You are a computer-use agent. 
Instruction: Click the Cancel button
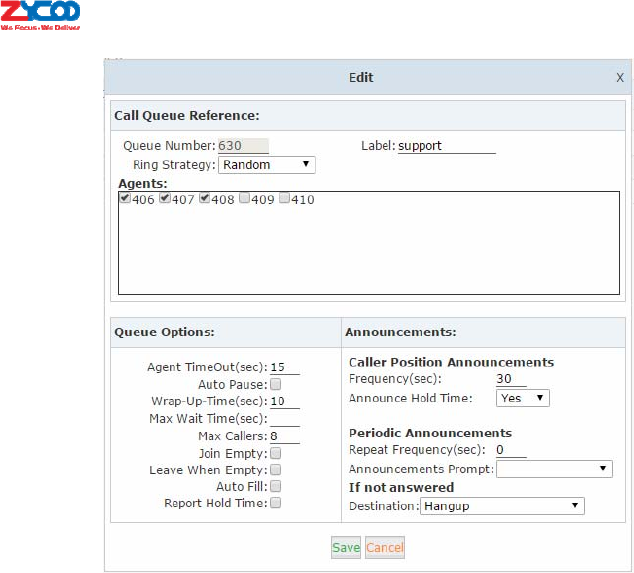click(x=385, y=547)
